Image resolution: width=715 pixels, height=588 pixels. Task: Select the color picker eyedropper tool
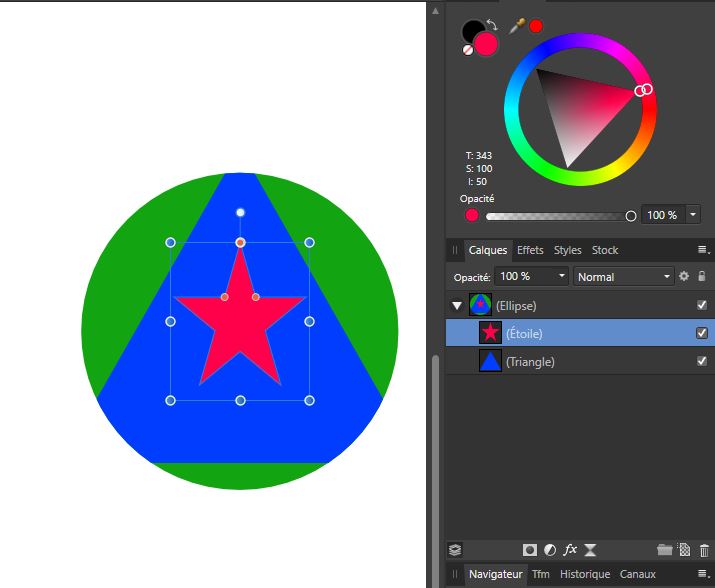tap(517, 26)
